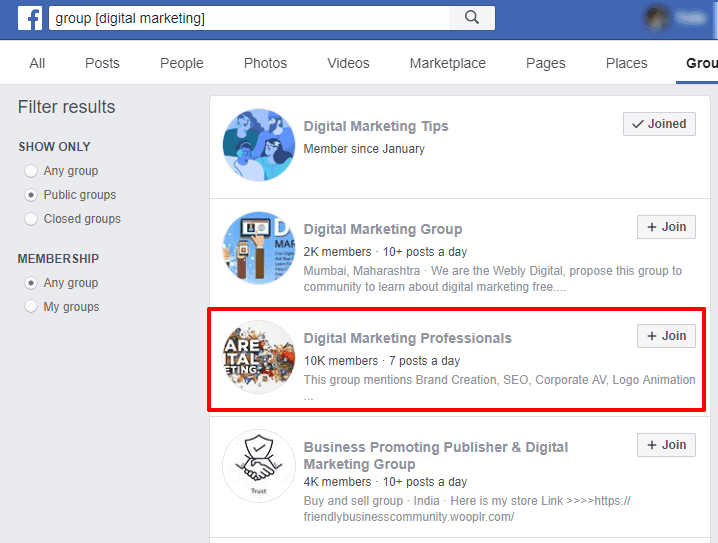Screen dimensions: 718x543
Task: Open Digital Marketing Group thumbnail image
Action: pyautogui.click(x=259, y=248)
